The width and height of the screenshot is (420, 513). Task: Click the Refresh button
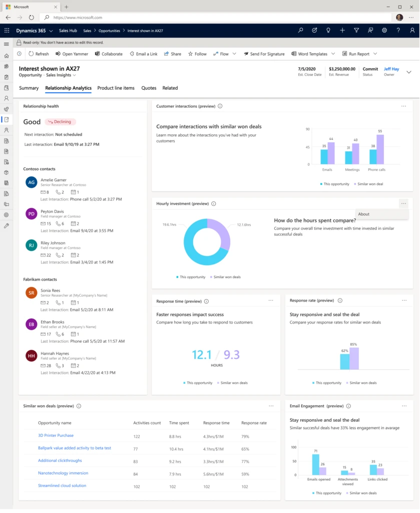pos(39,54)
